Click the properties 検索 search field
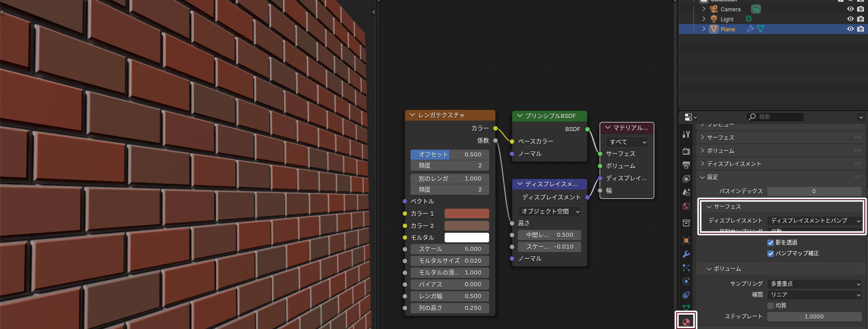 pyautogui.click(x=775, y=117)
